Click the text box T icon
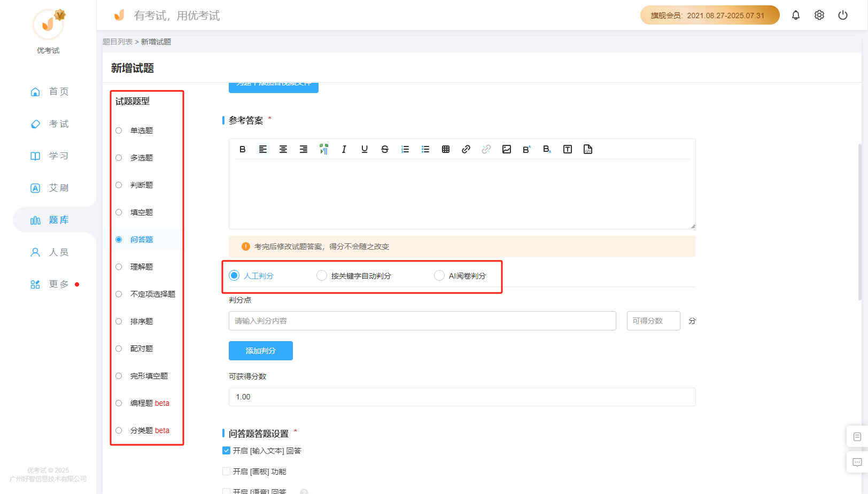 (x=568, y=149)
